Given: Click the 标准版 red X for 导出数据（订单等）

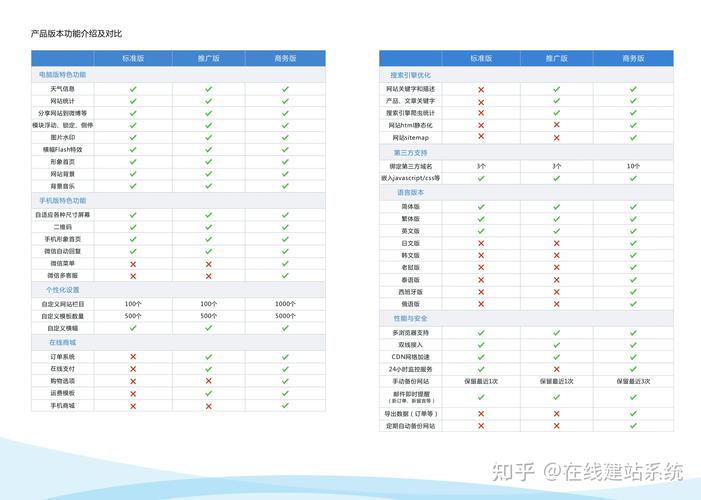Looking at the screenshot, I should tap(481, 414).
